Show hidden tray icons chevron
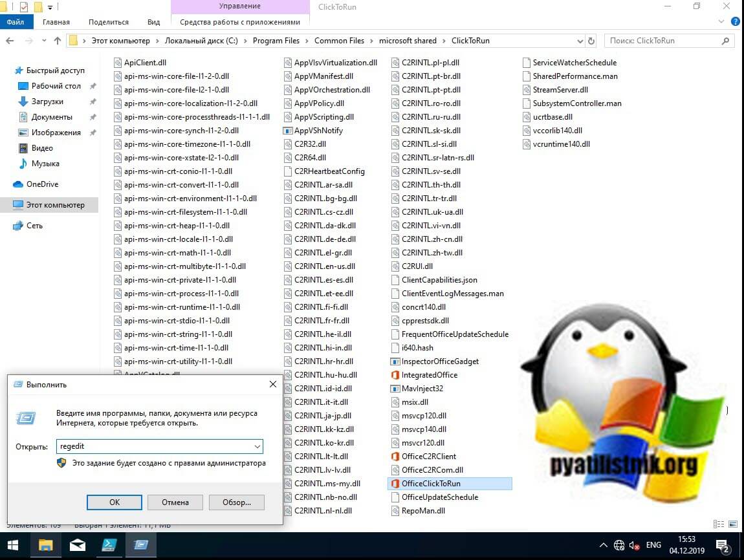Viewport: 744px width, 560px height. 603,545
